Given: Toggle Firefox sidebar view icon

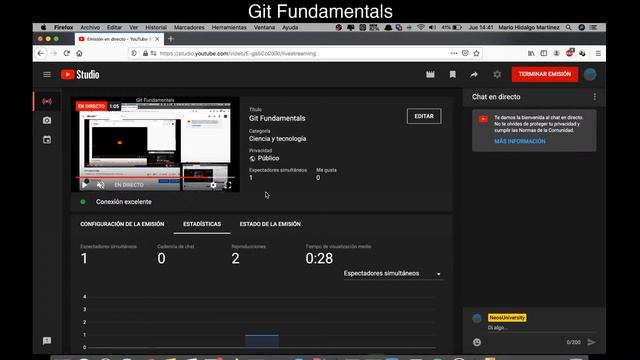Looking at the screenshot, I should click(x=544, y=53).
